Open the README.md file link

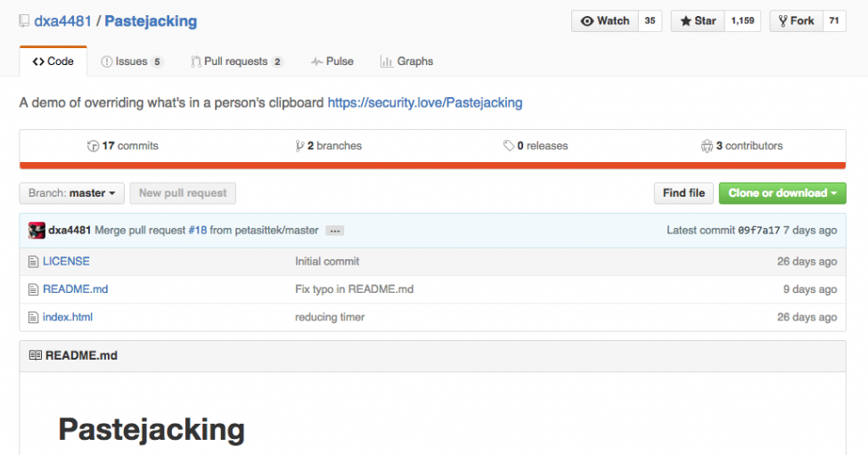[x=75, y=289]
